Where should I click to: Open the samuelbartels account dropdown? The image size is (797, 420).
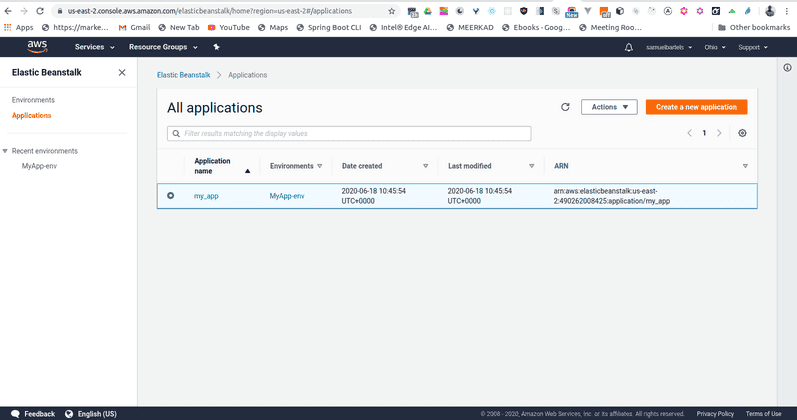click(669, 47)
